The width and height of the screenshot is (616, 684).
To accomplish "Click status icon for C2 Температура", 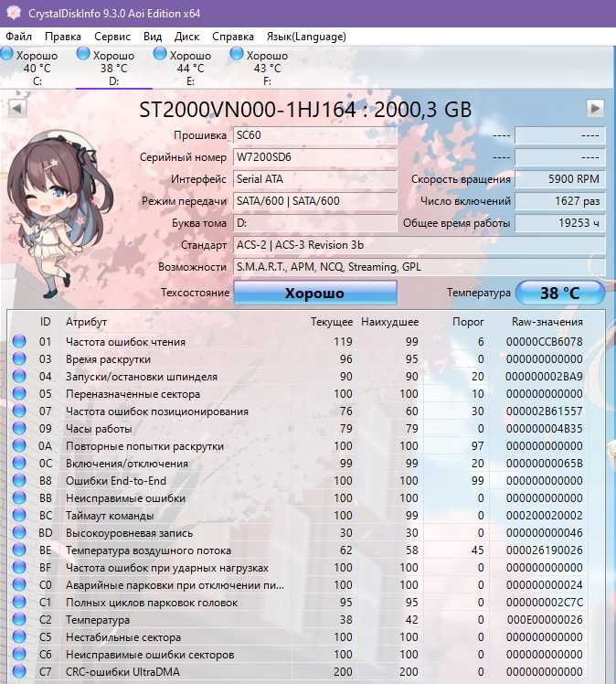I will [19, 619].
